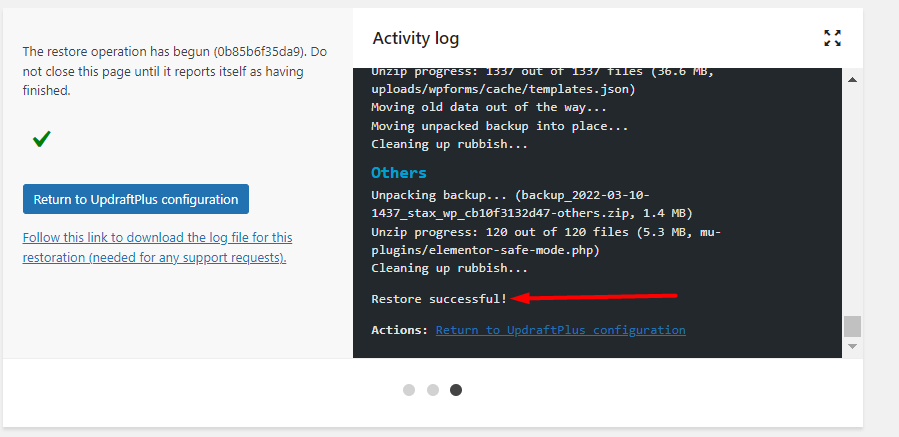This screenshot has width=899, height=437.
Task: Follow the Return to UpdraftPlus configuration link under Actions
Action: pyautogui.click(x=561, y=330)
